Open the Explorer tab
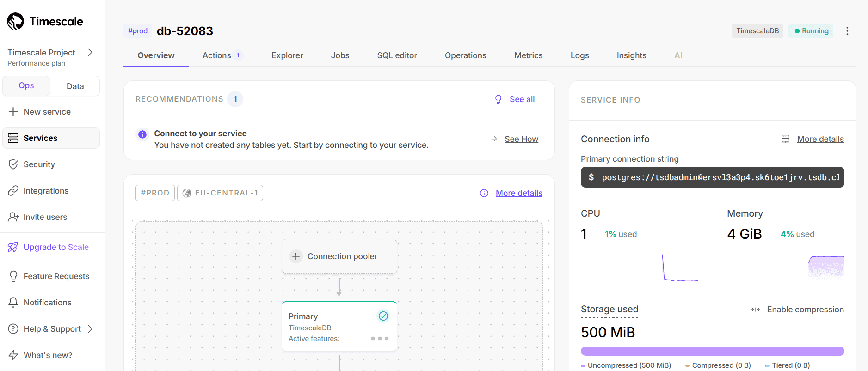 click(287, 55)
